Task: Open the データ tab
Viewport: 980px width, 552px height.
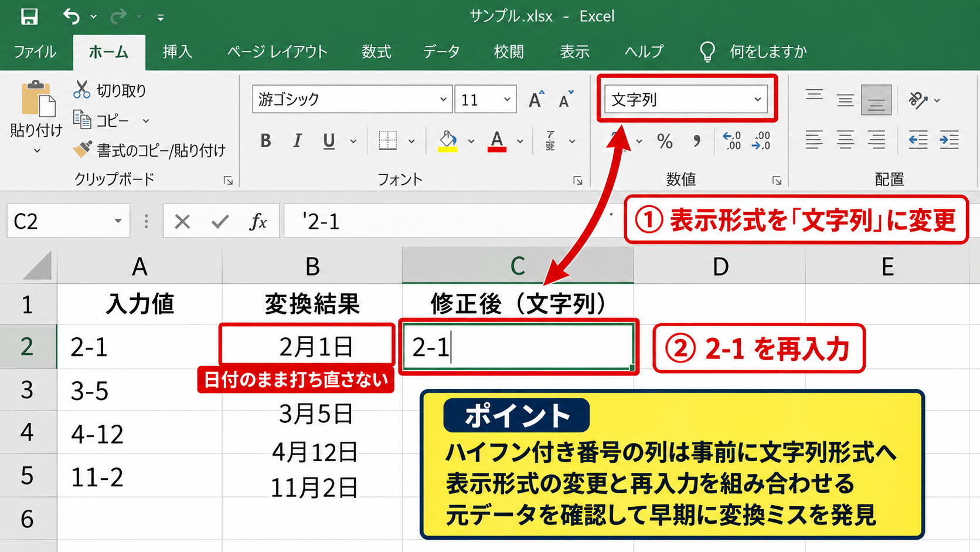Action: pos(441,52)
